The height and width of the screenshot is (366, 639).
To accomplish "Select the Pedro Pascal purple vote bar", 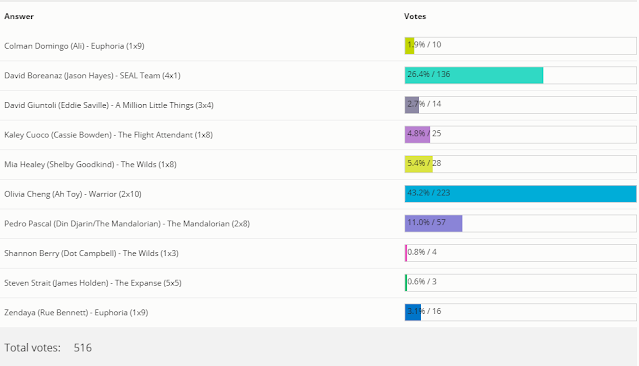I will [434, 223].
